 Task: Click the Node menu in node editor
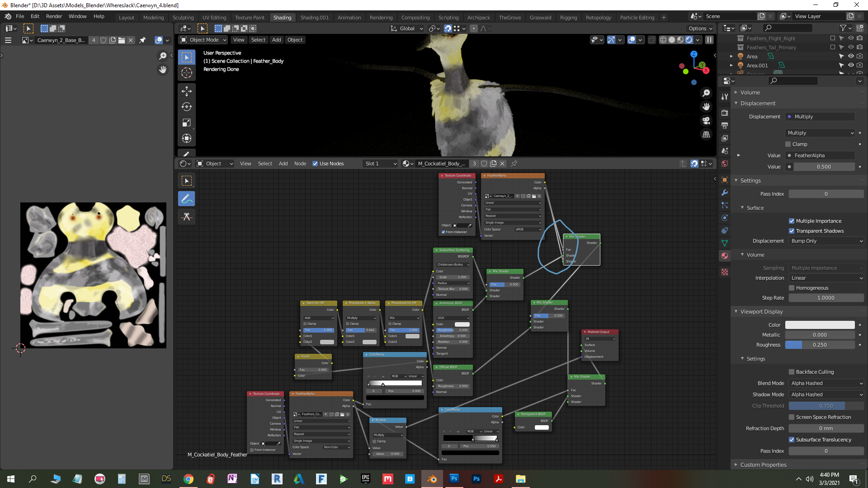300,164
